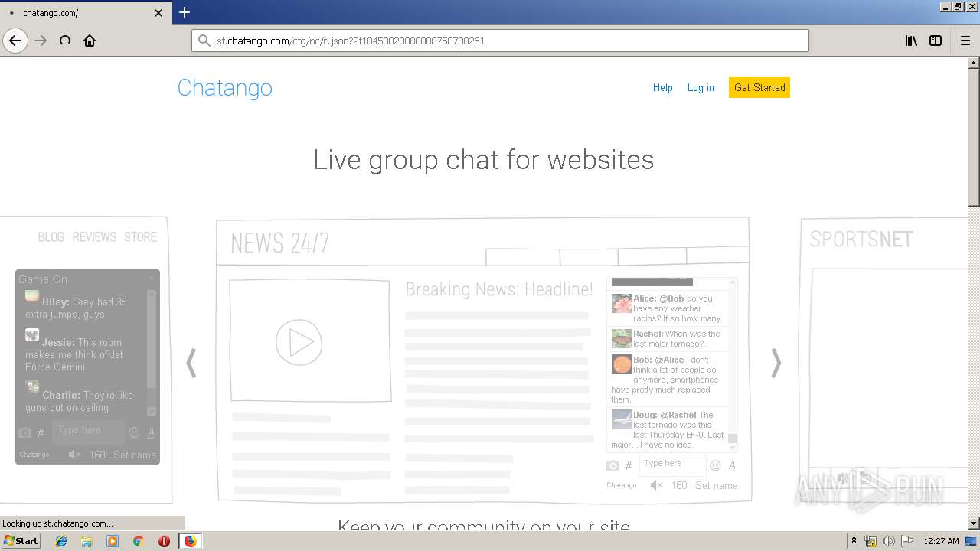Toggle muted speaker in News chat box

click(656, 485)
